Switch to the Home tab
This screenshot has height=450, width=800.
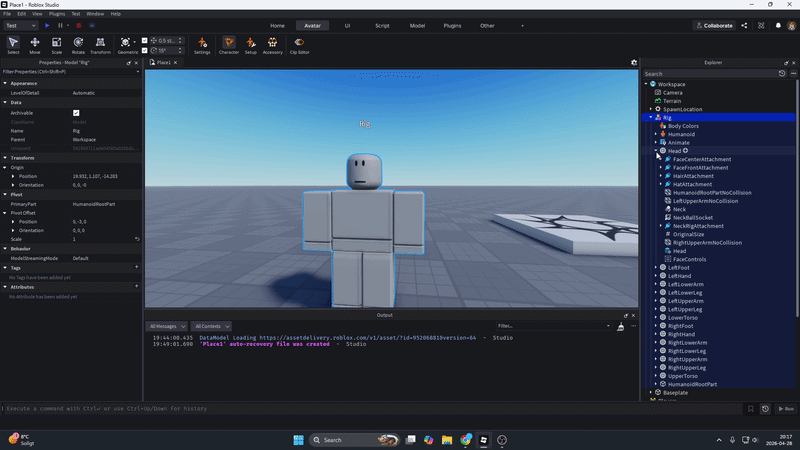coord(278,26)
